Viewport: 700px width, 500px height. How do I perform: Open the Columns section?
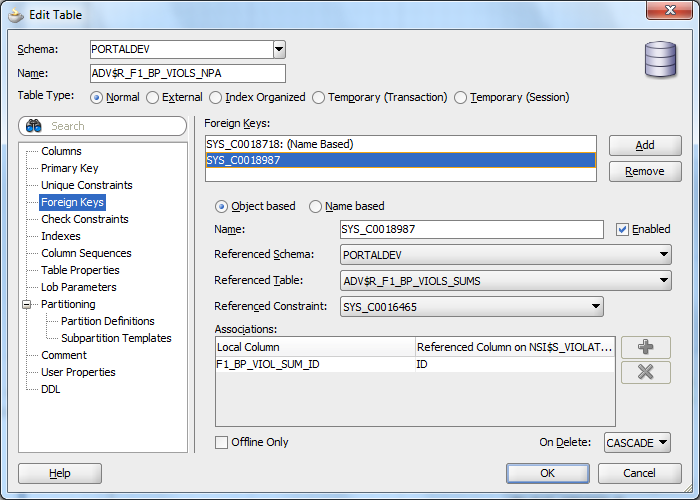pyautogui.click(x=61, y=151)
